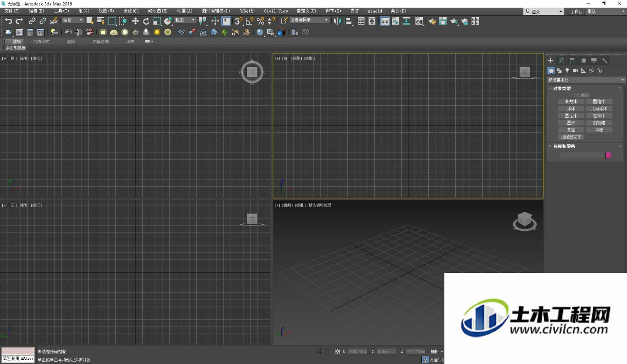Viewport: 627px width, 364px height.
Task: Open the Motion panel tab icon
Action: coord(583,60)
